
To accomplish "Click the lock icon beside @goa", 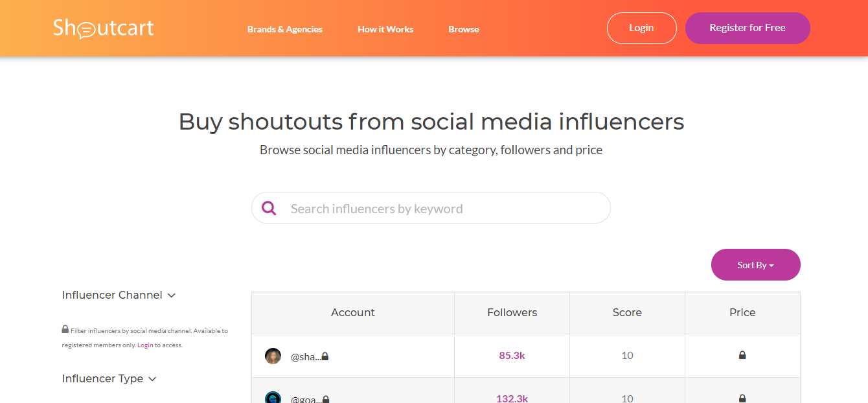I will pyautogui.click(x=325, y=399).
